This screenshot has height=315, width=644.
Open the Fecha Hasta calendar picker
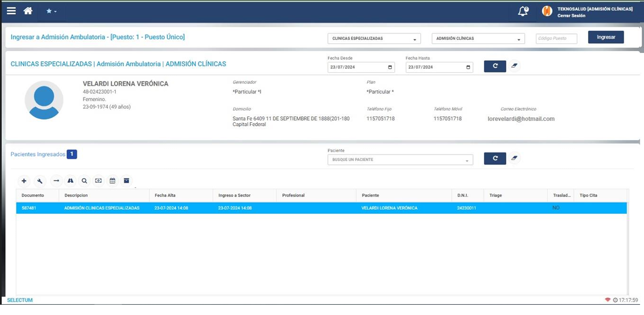pos(468,67)
